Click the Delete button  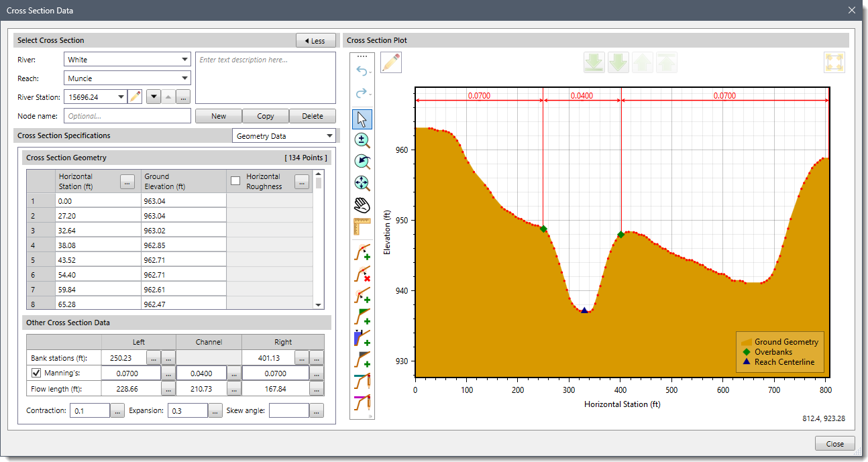313,116
